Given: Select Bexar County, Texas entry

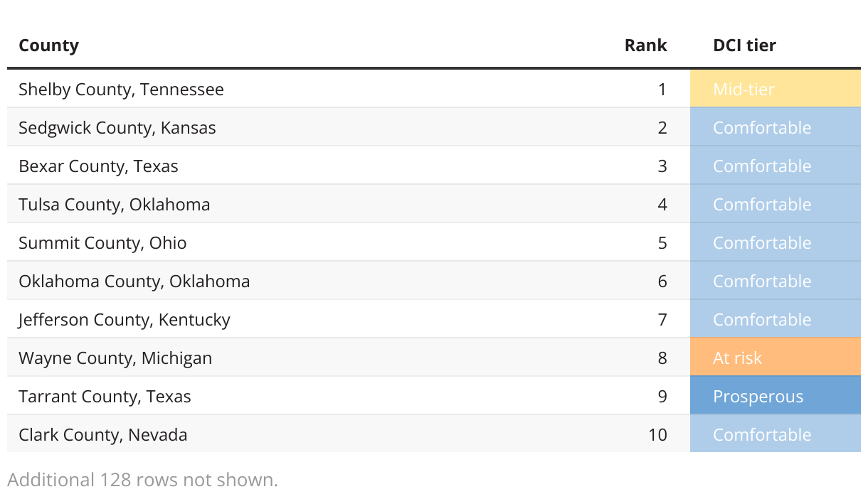Looking at the screenshot, I should (98, 166).
